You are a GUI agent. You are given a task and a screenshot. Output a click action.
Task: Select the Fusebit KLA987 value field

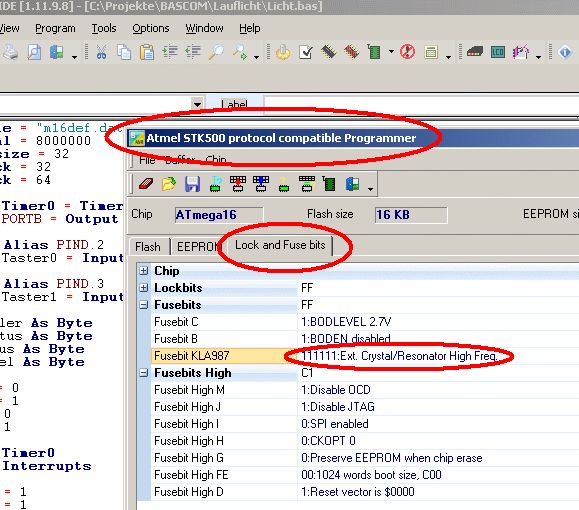click(438, 356)
